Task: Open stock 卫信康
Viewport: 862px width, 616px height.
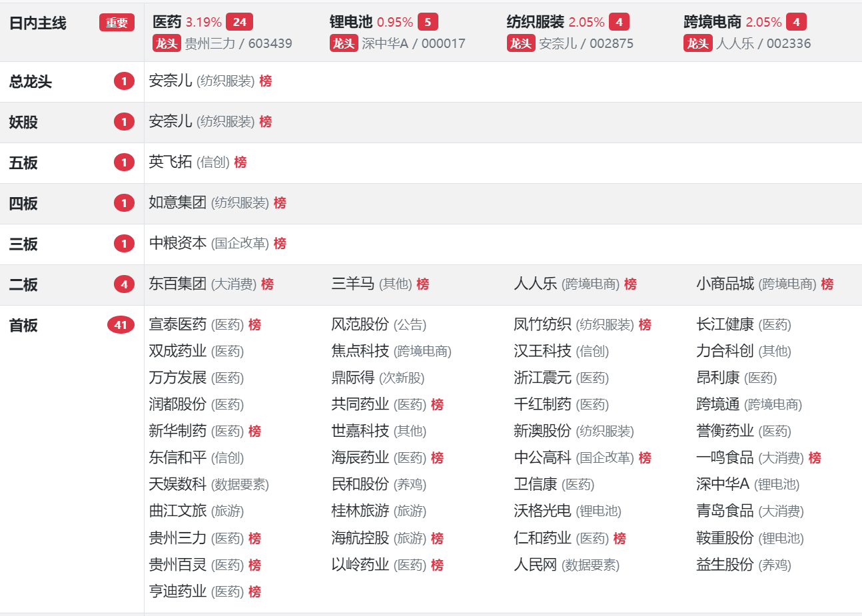Action: click(x=536, y=485)
